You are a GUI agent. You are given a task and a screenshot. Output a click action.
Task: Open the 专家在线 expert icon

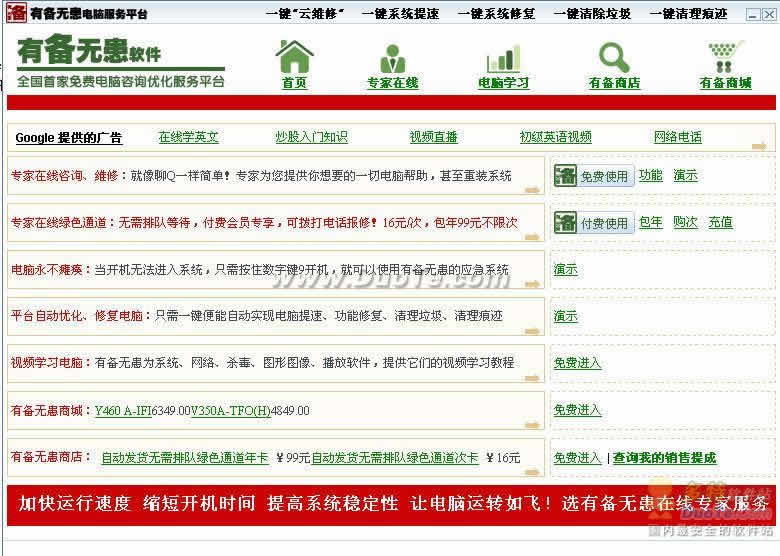392,66
